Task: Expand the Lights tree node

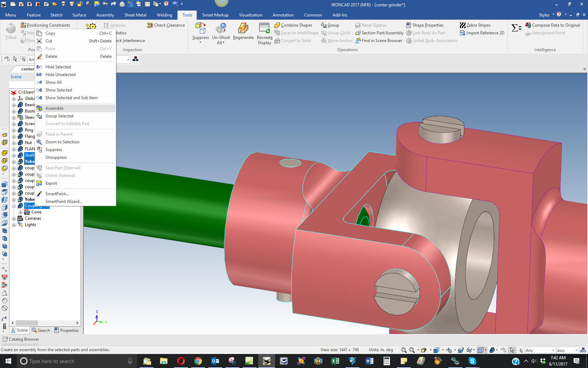Action: pyautogui.click(x=14, y=225)
